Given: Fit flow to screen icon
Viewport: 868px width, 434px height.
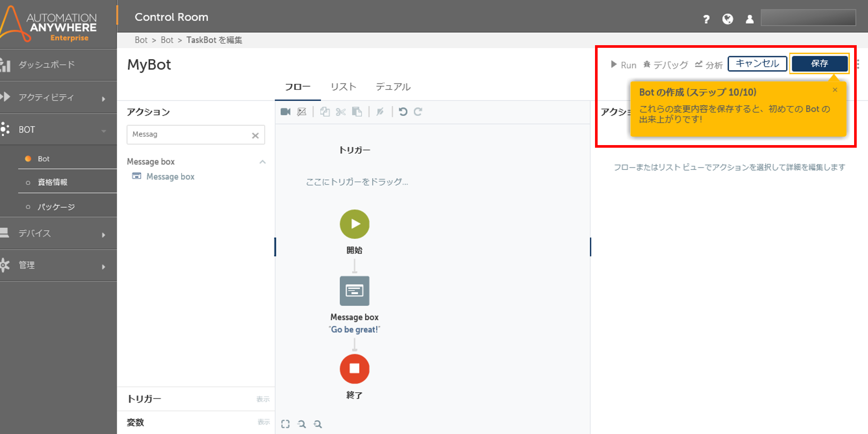Looking at the screenshot, I should (285, 424).
